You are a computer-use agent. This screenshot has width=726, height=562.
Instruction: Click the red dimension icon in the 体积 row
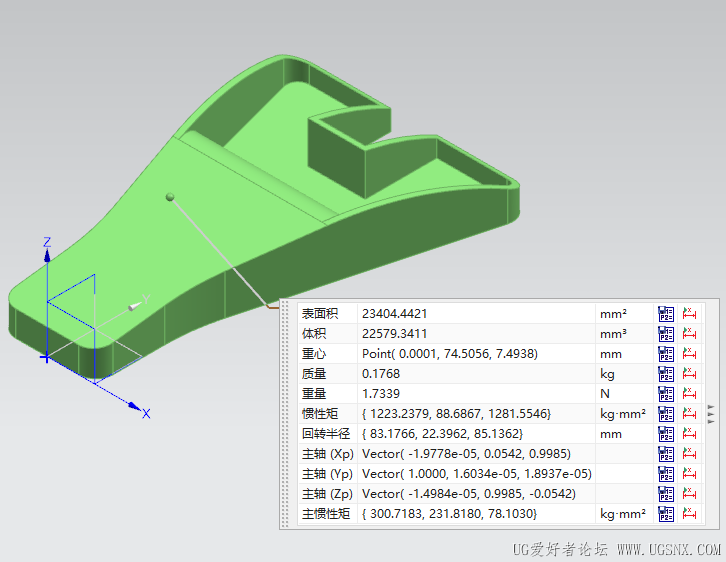point(689,333)
